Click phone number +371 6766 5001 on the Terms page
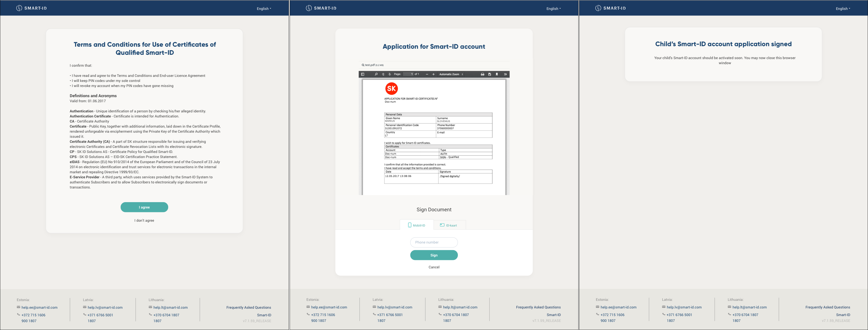Screen dimensions: 868x330 [100, 315]
